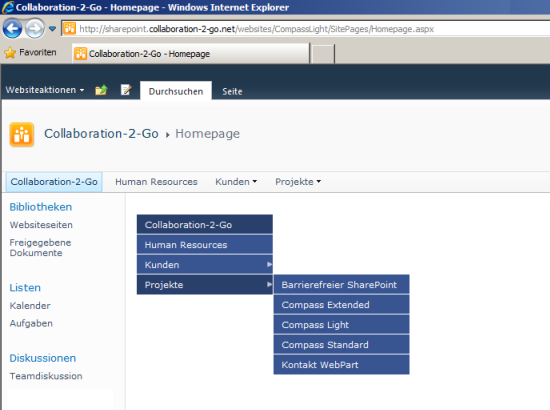This screenshot has height=410, width=550.
Task: Open the Websiteaktionen dropdown menu
Action: [x=45, y=90]
